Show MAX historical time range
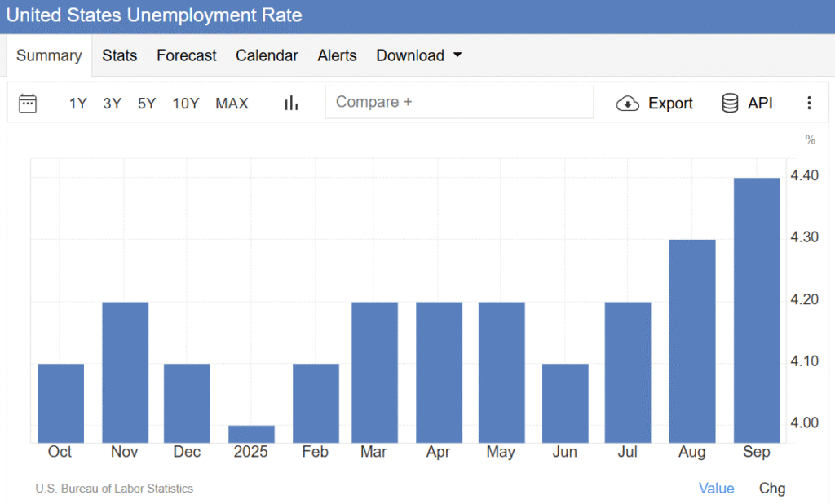This screenshot has width=835, height=504. [232, 104]
